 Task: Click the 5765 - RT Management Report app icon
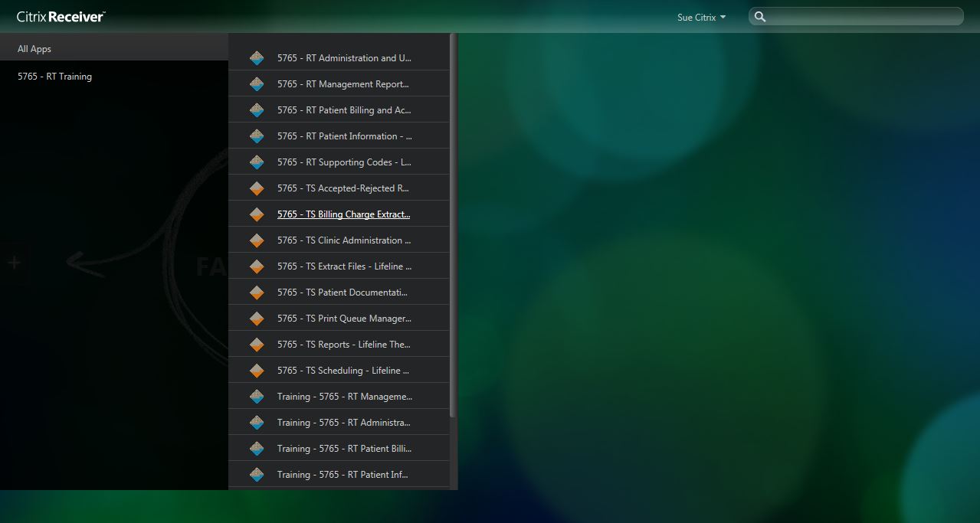pos(257,84)
